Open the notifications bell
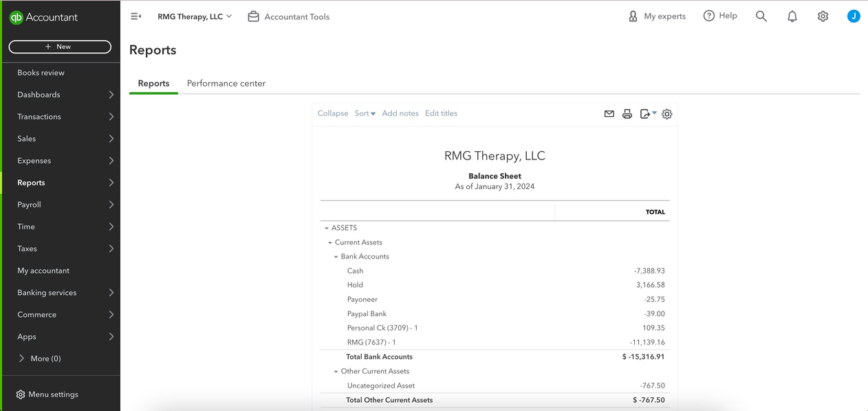Image resolution: width=868 pixels, height=411 pixels. (792, 16)
